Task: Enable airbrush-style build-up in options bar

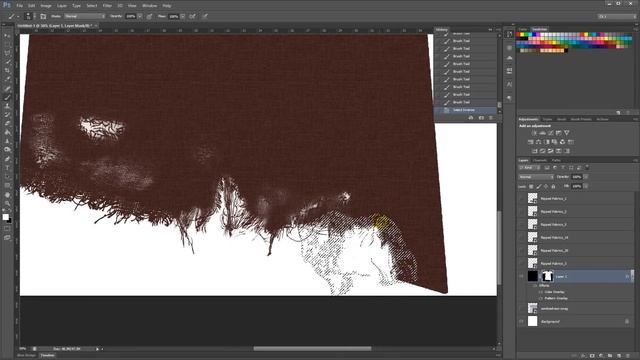Action: 192,16
